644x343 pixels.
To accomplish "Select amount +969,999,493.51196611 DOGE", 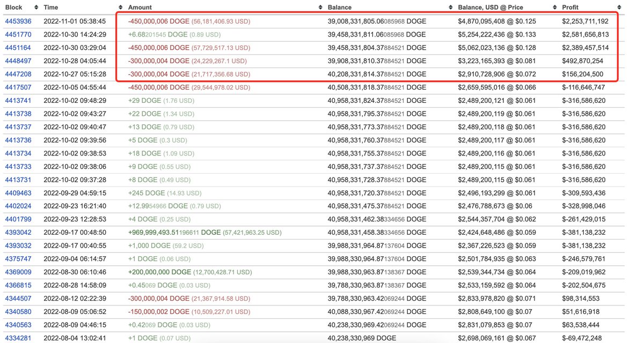I will 174,233.
